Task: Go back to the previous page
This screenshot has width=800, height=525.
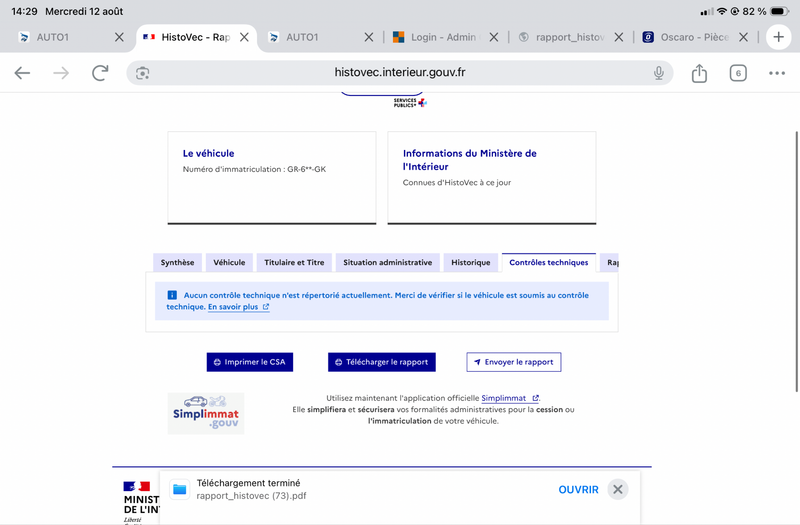Action: (22, 73)
